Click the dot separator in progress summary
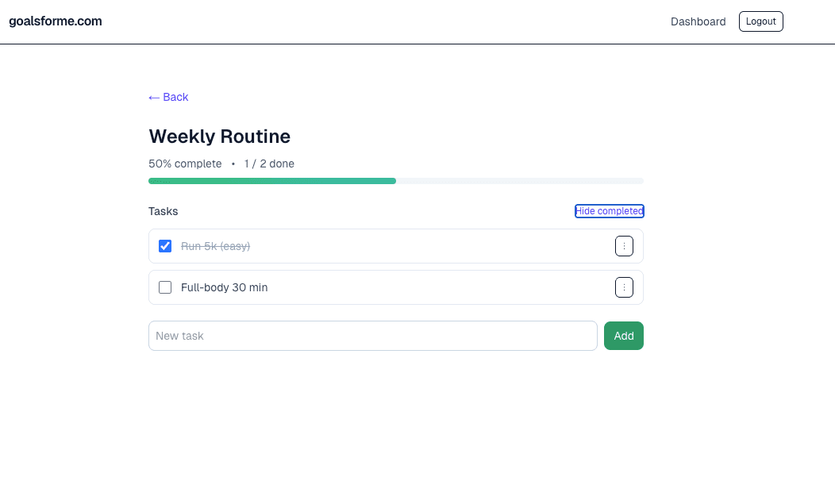Image resolution: width=835 pixels, height=504 pixels. coord(233,164)
